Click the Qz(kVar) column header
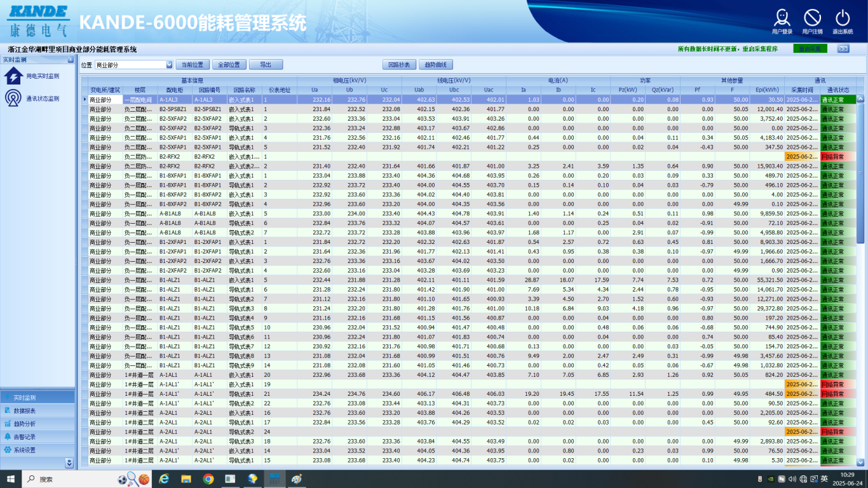868x488 pixels. point(663,90)
